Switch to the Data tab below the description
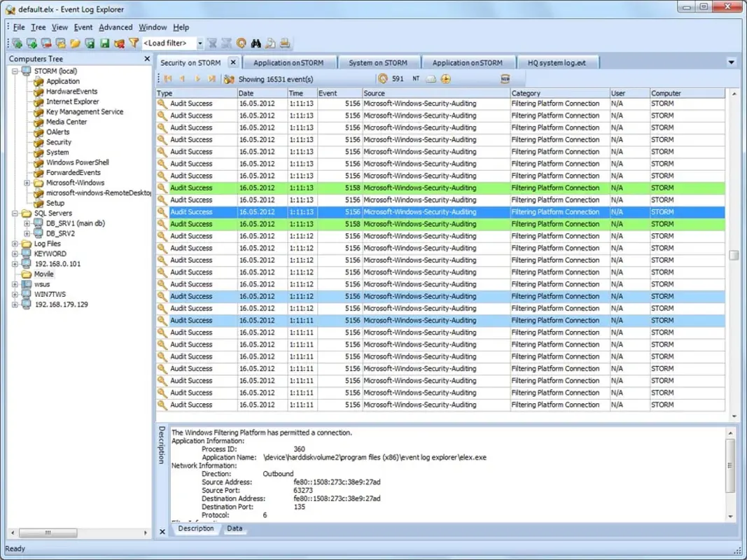747x560 pixels. coord(235,529)
